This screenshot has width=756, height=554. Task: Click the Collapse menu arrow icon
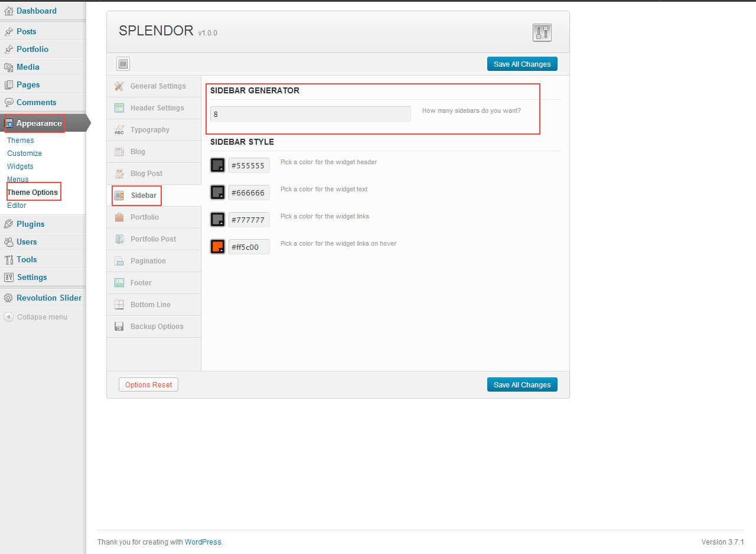click(x=8, y=317)
